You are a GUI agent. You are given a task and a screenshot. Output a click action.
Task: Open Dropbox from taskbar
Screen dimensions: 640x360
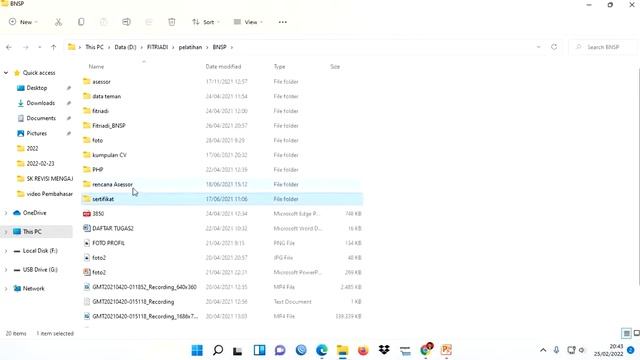[384, 350]
